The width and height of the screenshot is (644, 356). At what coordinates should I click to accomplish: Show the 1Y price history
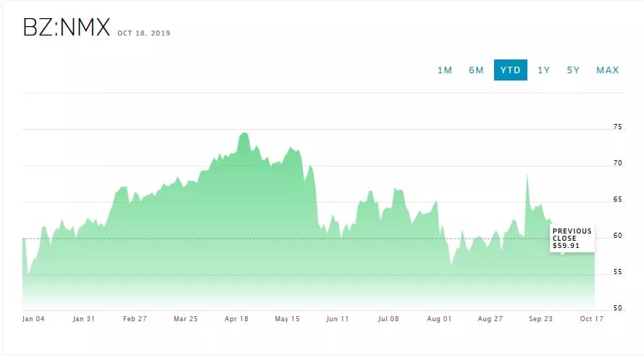(x=544, y=70)
